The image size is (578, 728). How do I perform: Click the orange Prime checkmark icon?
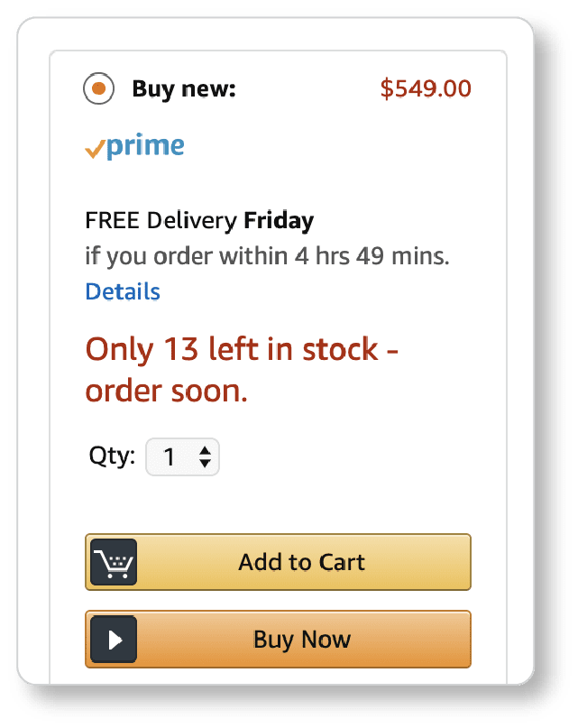tap(95, 151)
